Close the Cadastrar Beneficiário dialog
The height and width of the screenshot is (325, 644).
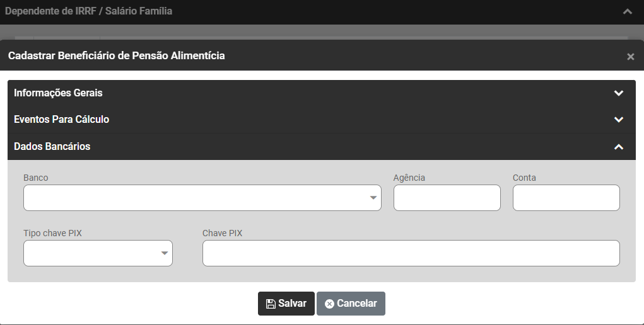tap(630, 57)
